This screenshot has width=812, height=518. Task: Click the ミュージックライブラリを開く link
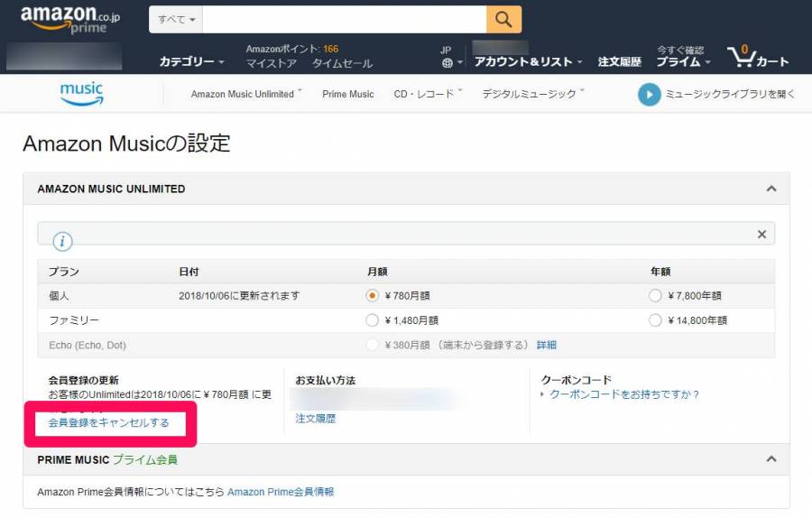coord(729,94)
